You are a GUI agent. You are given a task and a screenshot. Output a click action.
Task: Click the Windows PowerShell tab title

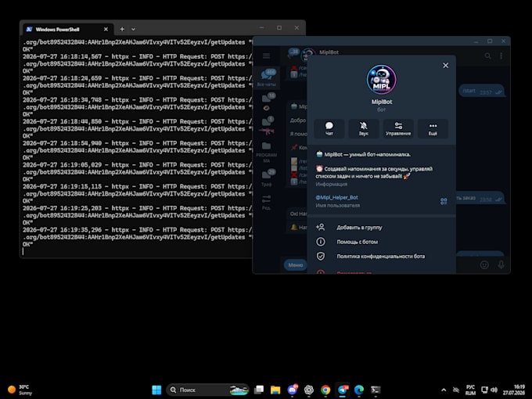coord(57,29)
